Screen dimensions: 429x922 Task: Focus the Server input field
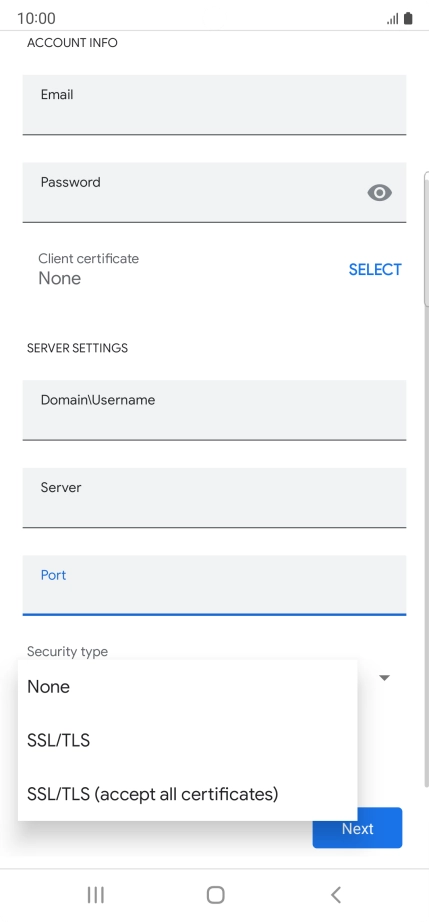tap(214, 497)
